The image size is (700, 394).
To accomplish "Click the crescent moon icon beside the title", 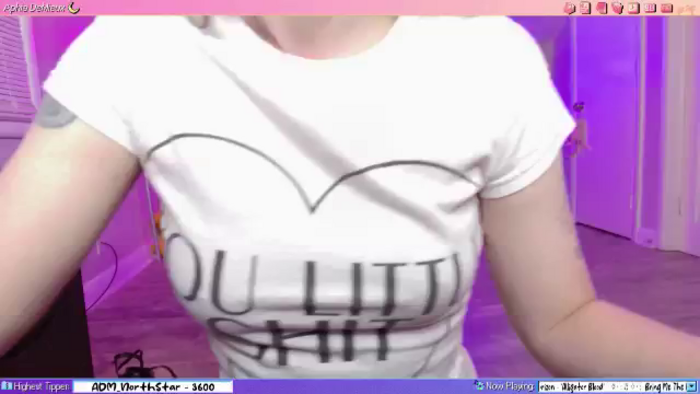I will [x=74, y=8].
